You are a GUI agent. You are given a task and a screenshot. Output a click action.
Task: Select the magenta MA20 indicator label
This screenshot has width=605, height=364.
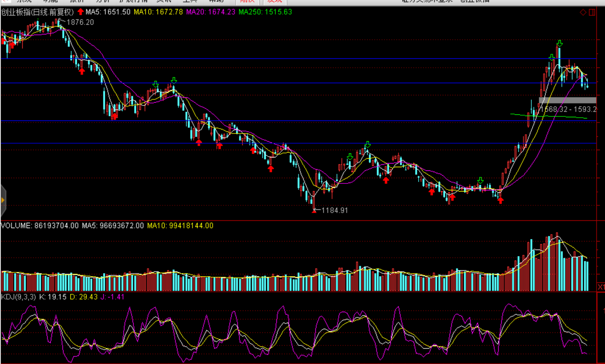point(210,12)
